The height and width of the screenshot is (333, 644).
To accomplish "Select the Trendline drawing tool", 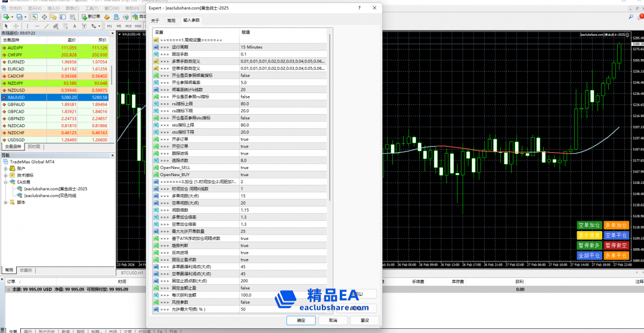I will 47,26.
